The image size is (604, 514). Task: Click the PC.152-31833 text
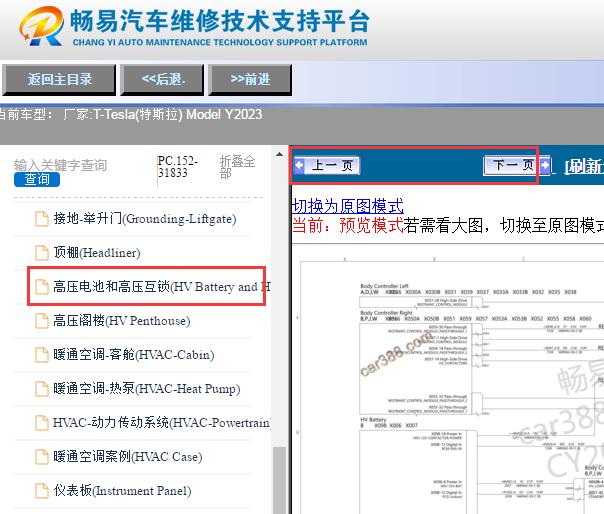tap(178, 166)
